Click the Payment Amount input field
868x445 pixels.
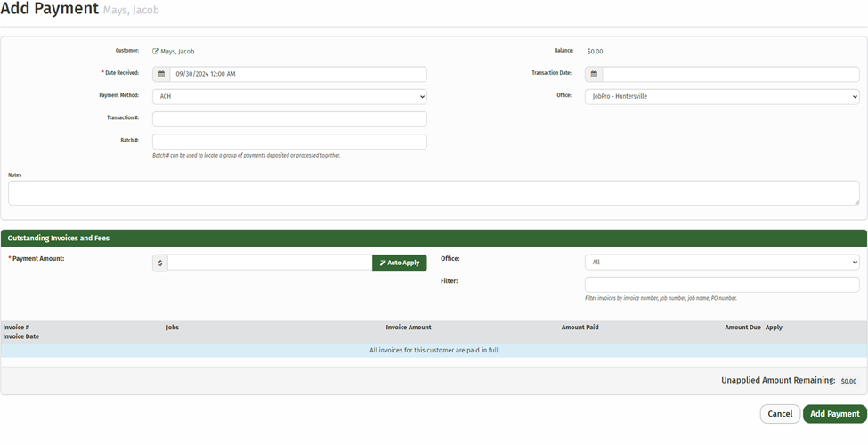click(x=270, y=263)
